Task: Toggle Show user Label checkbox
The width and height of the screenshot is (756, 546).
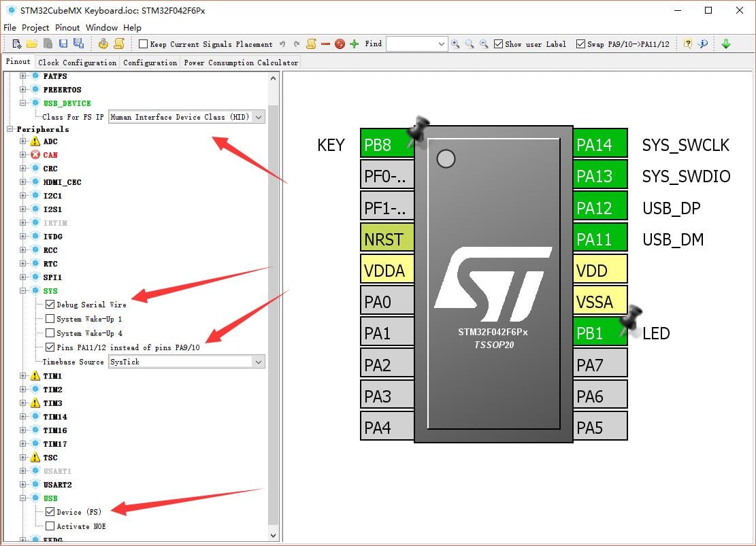Action: coord(499,44)
